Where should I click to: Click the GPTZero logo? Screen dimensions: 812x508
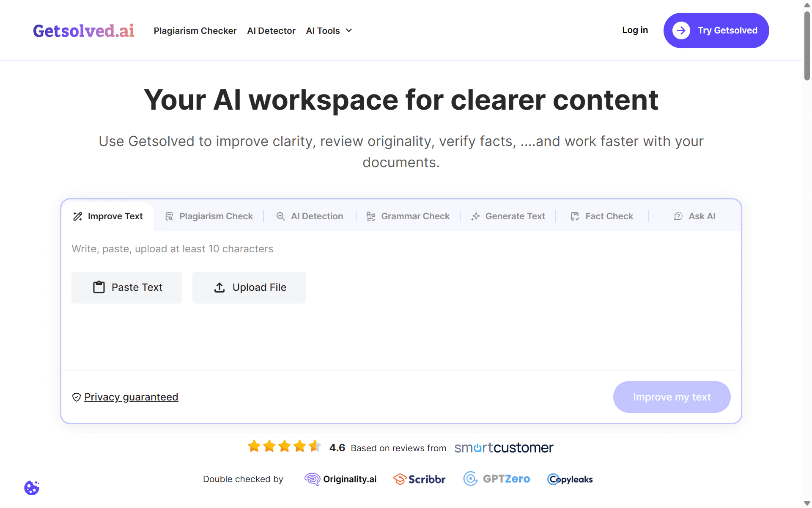click(x=497, y=479)
